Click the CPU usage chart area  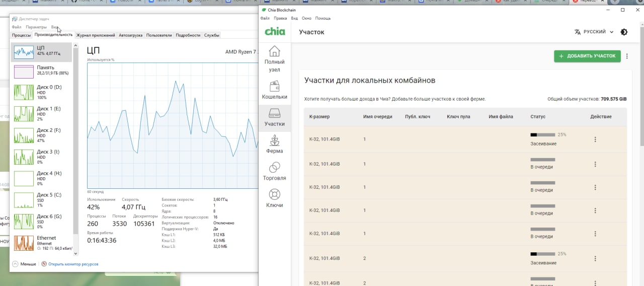coord(173,125)
